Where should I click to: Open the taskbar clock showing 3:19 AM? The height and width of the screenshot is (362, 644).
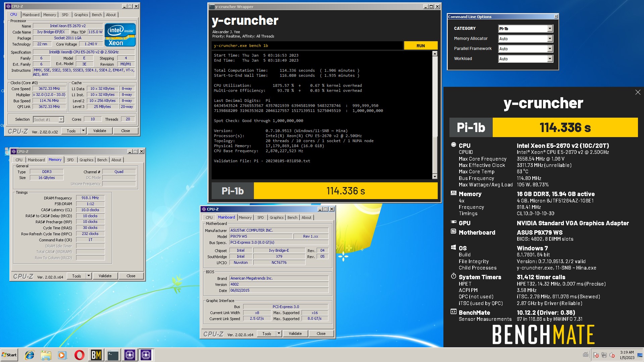tap(627, 355)
